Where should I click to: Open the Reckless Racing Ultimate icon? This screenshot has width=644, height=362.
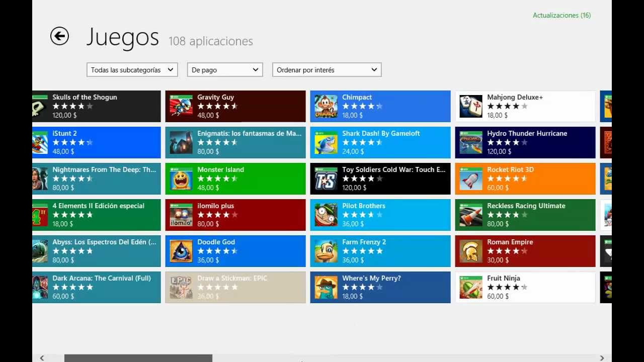click(x=471, y=215)
